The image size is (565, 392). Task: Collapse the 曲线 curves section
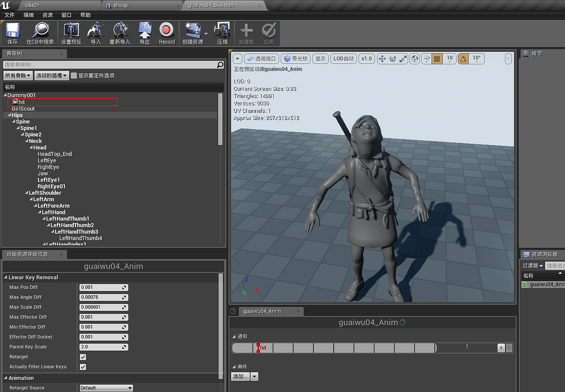(x=234, y=367)
